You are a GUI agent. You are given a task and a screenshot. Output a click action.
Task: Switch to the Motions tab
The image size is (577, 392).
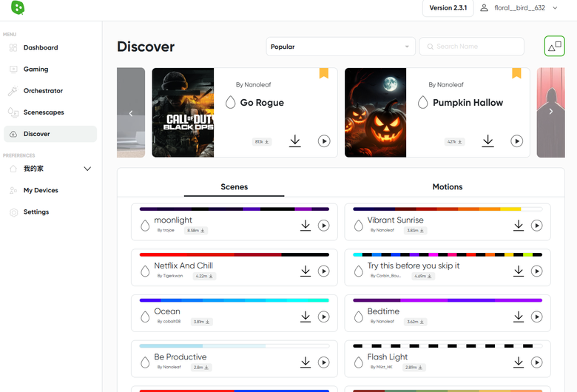click(448, 187)
